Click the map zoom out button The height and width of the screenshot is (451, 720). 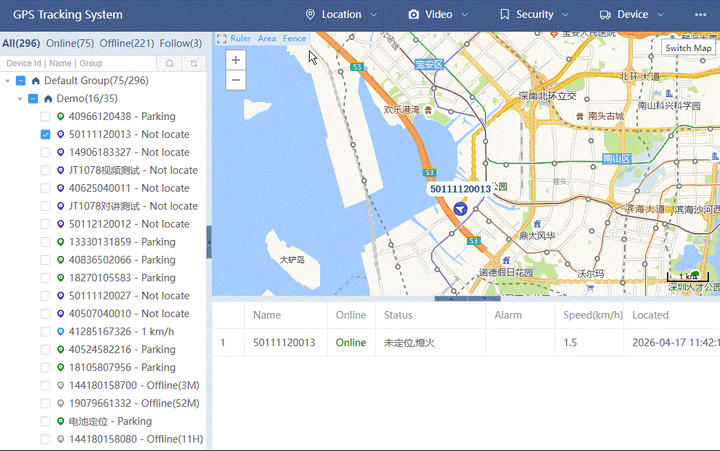coord(236,80)
